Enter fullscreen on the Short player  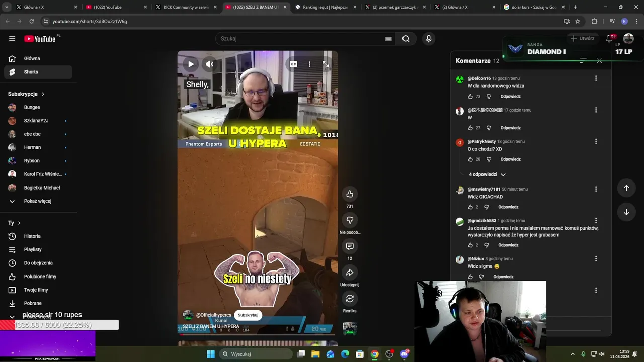point(326,64)
